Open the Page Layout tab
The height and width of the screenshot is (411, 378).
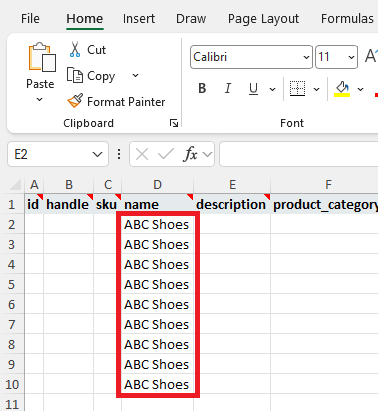(x=263, y=19)
